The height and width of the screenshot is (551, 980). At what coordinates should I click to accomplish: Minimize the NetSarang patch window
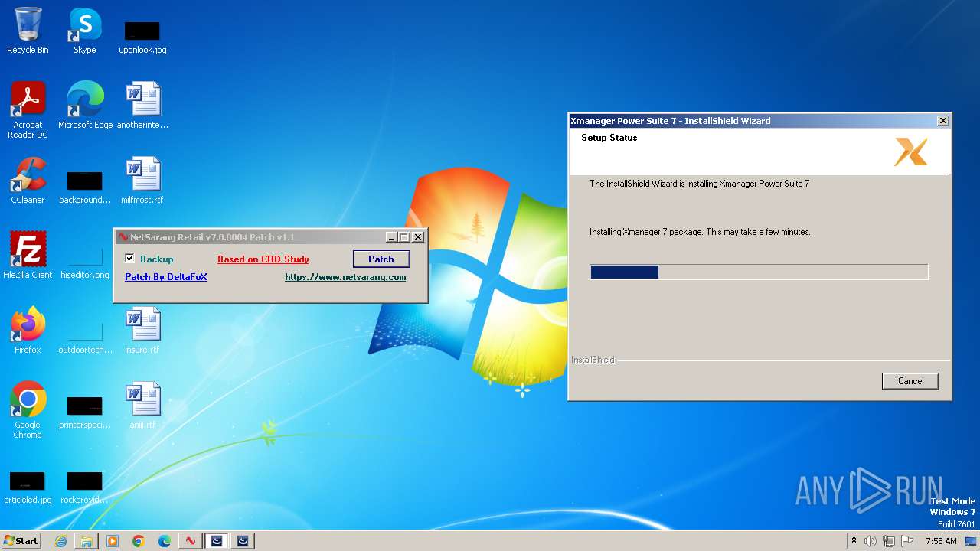click(x=391, y=237)
